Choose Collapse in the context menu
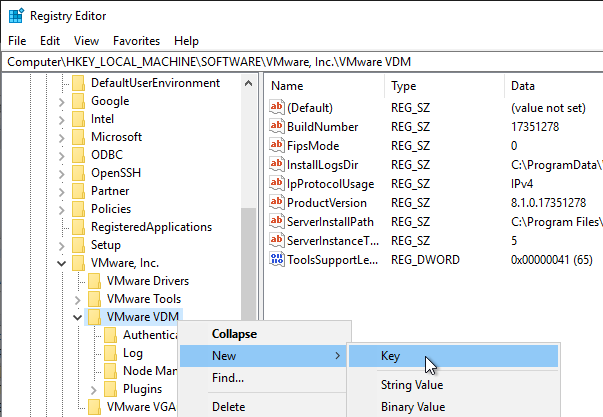Viewport: 603px width, 417px height. pos(265,334)
